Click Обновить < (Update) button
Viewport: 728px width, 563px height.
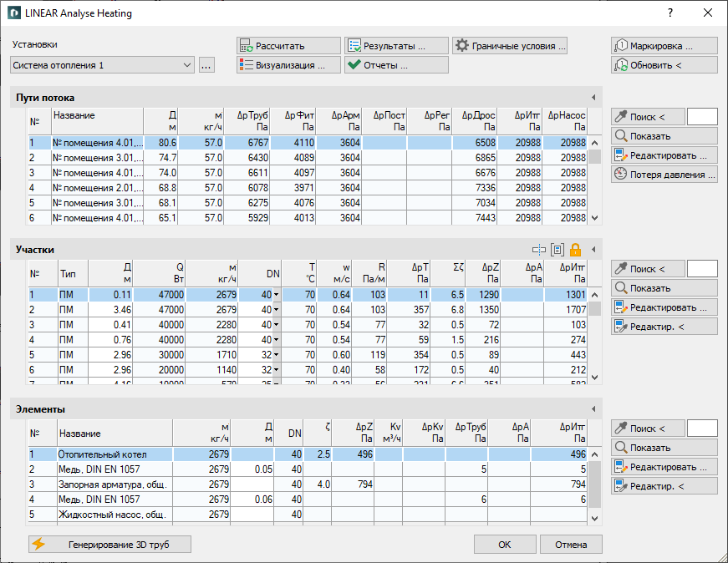tap(664, 65)
